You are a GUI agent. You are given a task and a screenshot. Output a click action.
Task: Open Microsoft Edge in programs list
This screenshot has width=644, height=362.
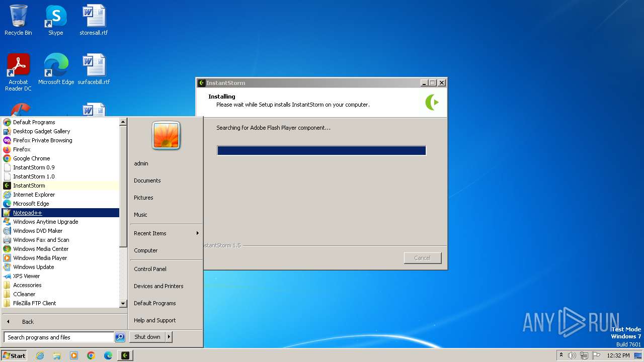[x=60, y=204]
